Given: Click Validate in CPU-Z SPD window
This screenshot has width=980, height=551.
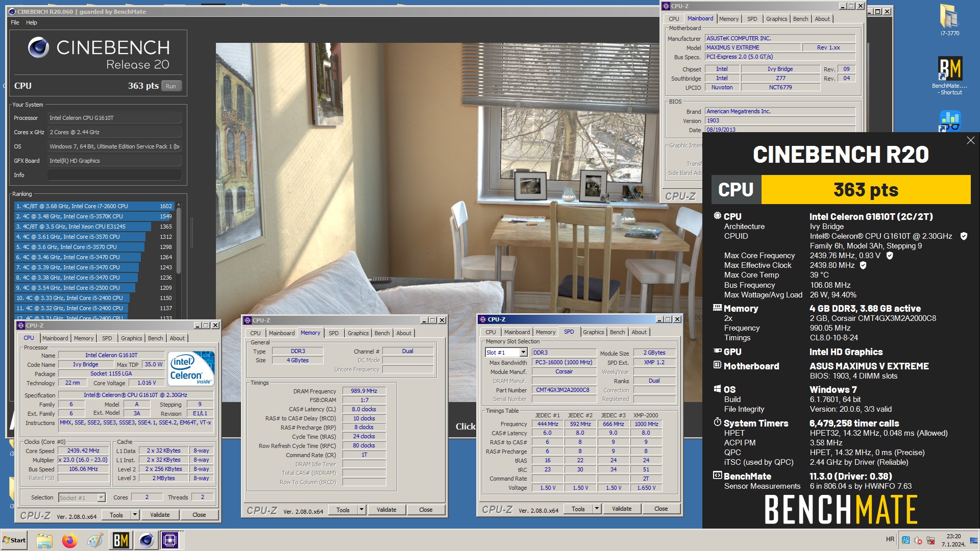Looking at the screenshot, I should (622, 509).
